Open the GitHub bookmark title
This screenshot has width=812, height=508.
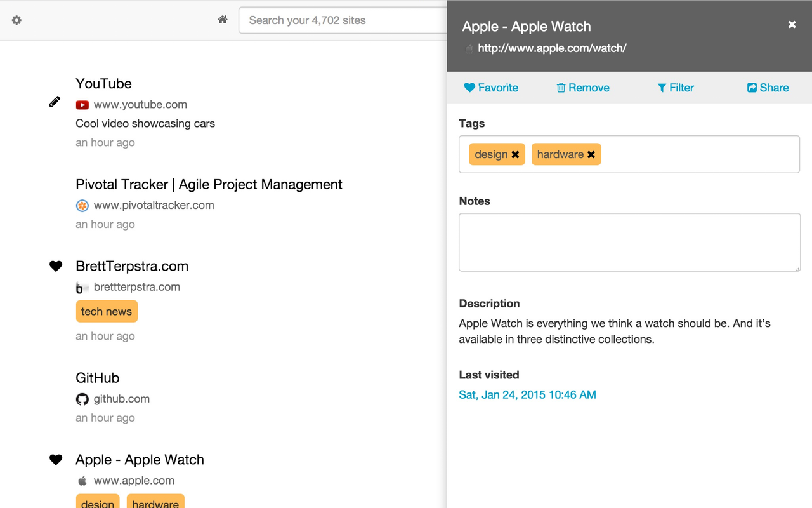[x=97, y=378]
